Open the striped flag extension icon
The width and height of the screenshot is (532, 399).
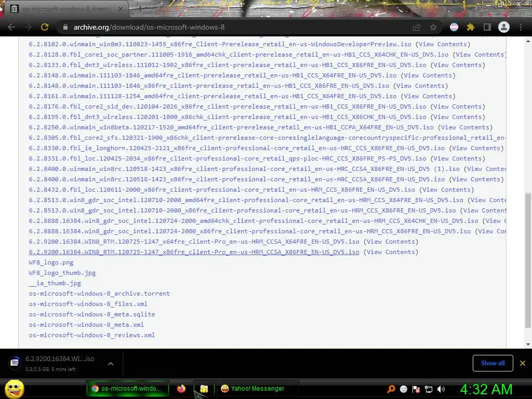click(x=454, y=27)
